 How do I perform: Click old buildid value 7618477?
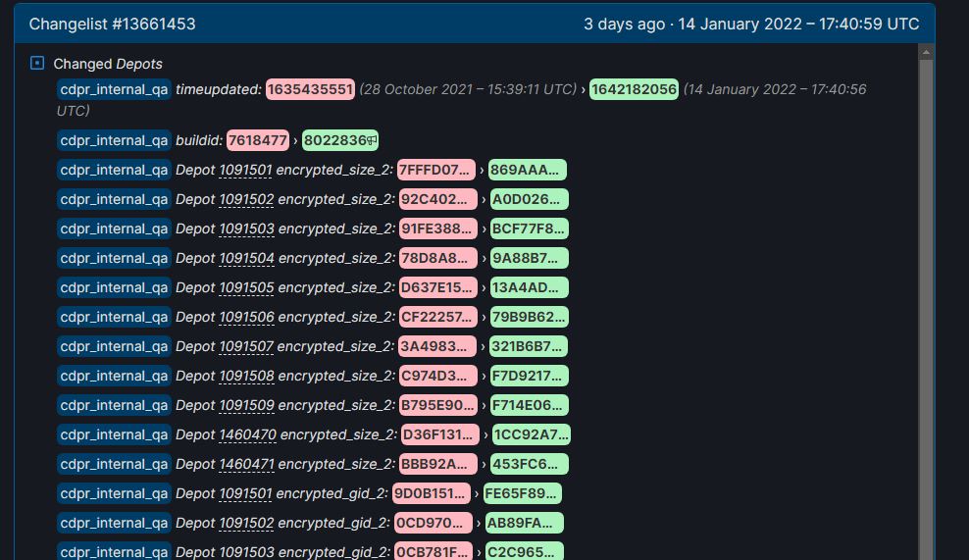tap(258, 140)
